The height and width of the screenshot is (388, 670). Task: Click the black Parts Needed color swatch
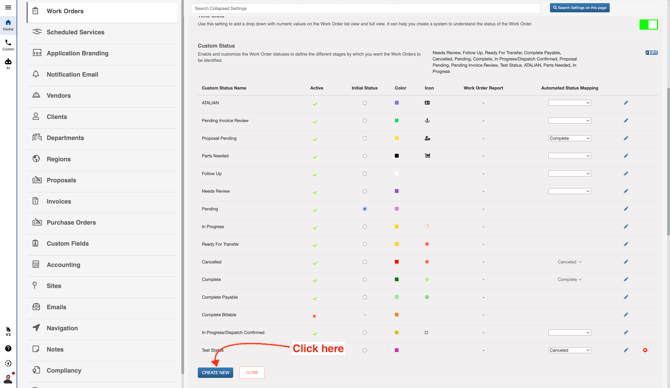(397, 156)
